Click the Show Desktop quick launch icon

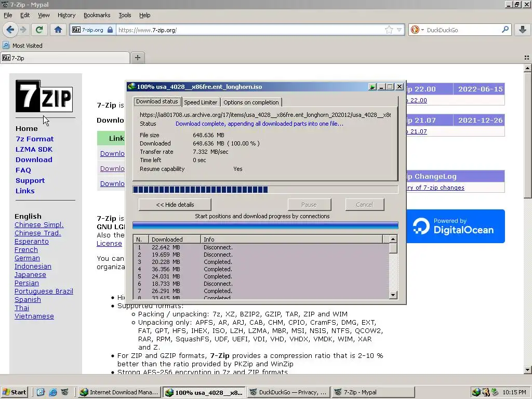click(x=41, y=392)
